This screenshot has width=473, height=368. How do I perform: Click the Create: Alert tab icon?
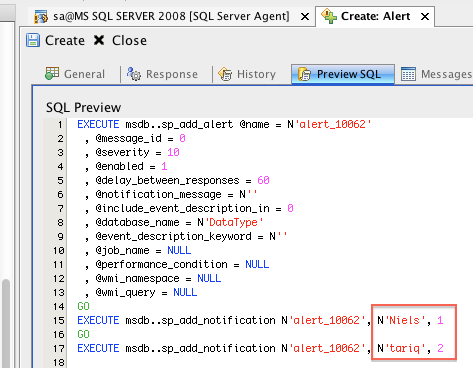point(329,16)
